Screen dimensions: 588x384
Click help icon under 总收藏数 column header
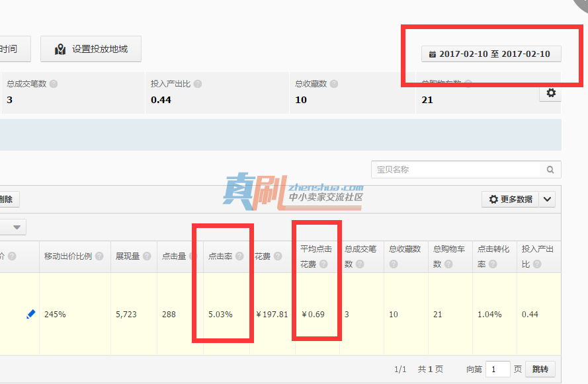[x=393, y=264]
